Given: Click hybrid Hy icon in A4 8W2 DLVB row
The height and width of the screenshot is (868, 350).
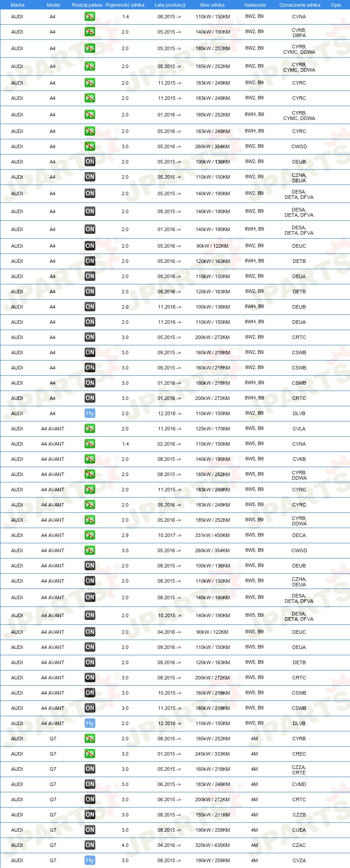Looking at the screenshot, I should tap(90, 413).
